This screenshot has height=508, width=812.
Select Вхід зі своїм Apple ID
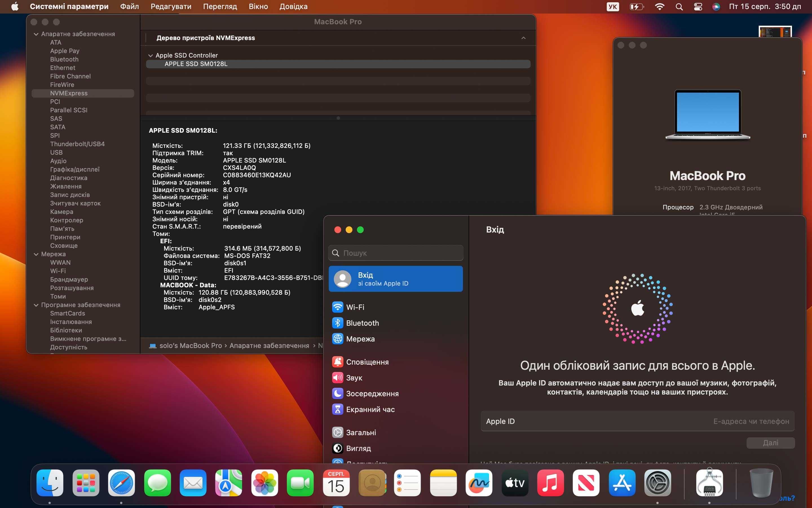pos(396,279)
